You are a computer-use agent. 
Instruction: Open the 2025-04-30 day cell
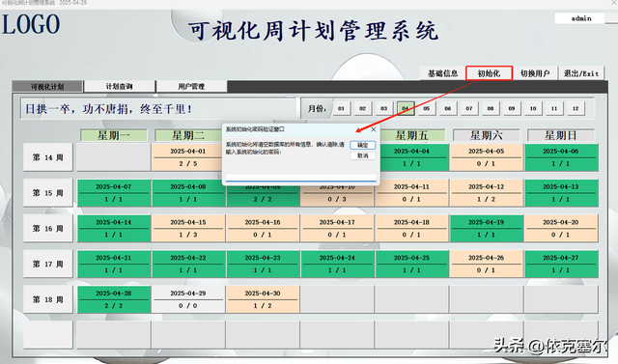point(263,299)
